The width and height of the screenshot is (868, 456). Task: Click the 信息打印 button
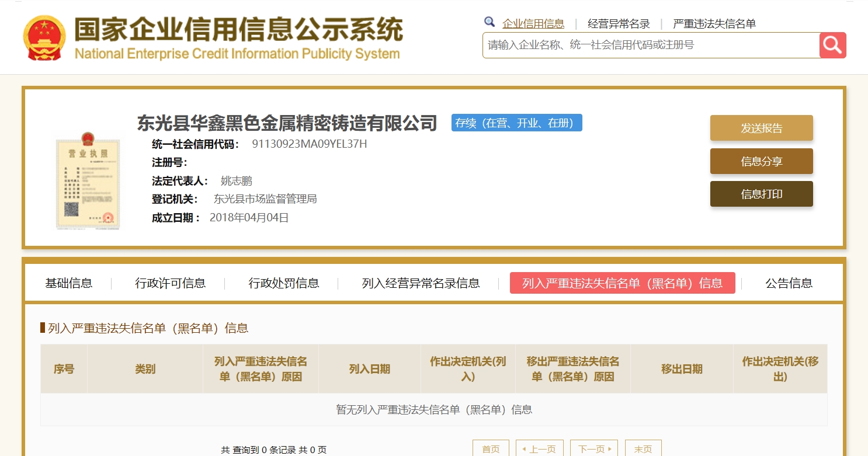[762, 194]
